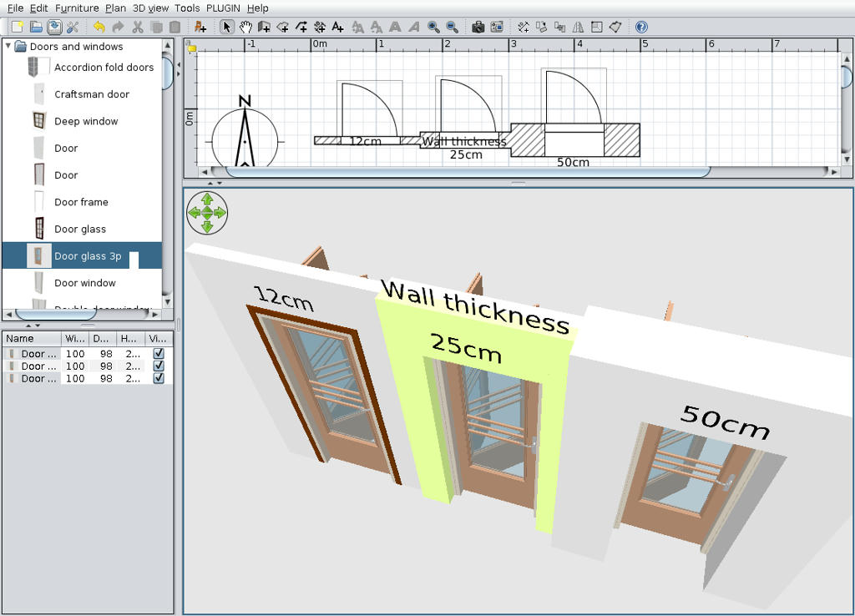
Task: Collapse the Doors and windows category
Action: [8, 47]
